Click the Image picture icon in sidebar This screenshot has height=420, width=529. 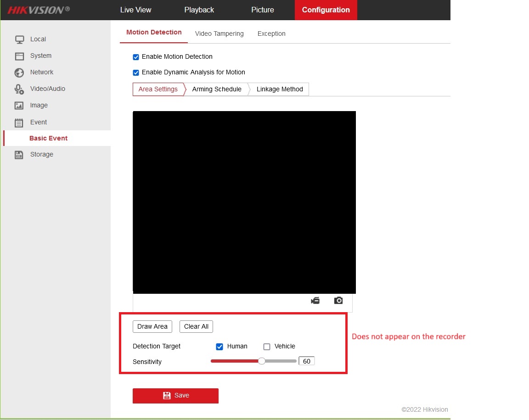point(19,106)
